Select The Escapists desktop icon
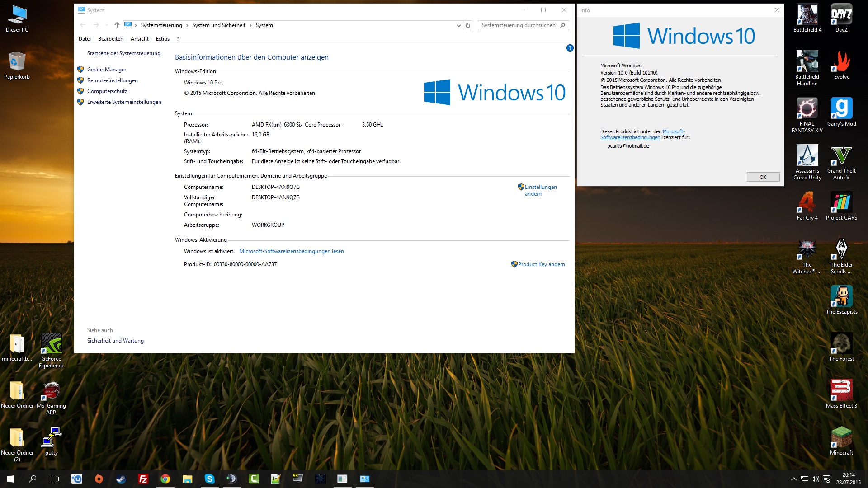The image size is (868, 488). [841, 300]
